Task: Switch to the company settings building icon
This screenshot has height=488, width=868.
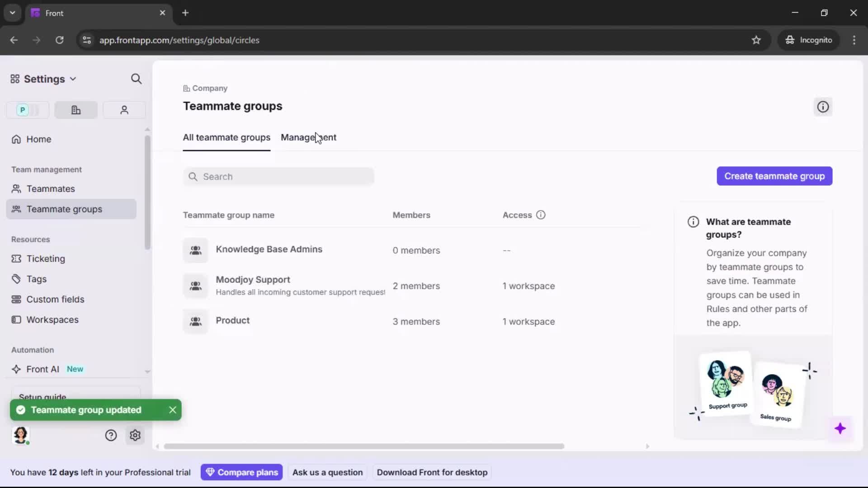Action: [x=75, y=110]
